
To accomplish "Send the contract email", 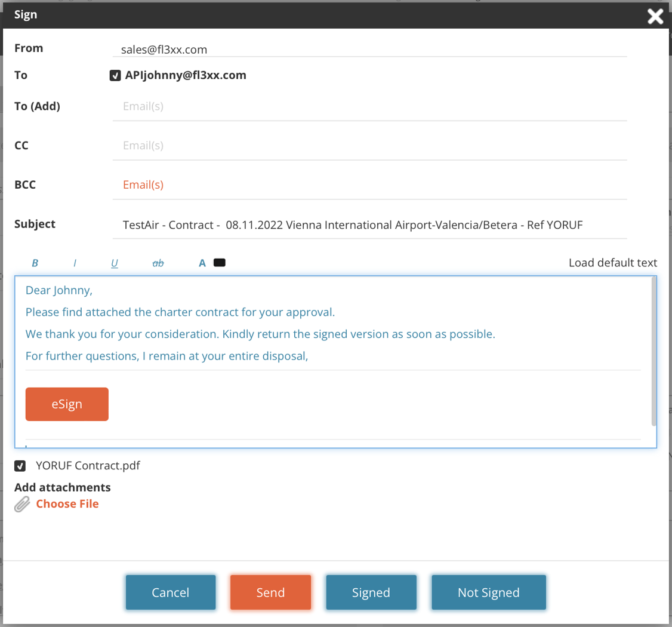I will coord(270,592).
